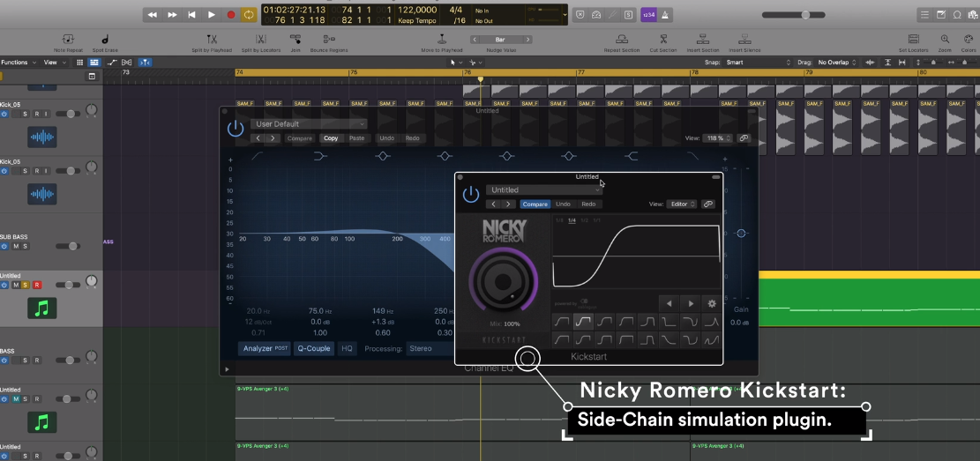Click the Cut Section icon
This screenshot has height=461, width=980.
point(663,40)
